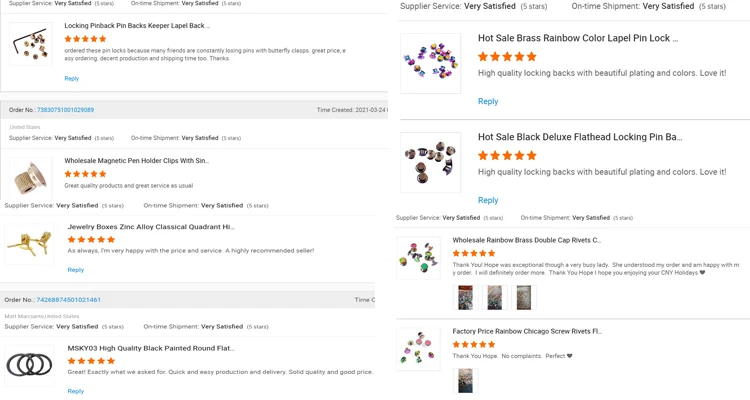
Task: Open the Wholesale Magnetic Pen Holder Clips title
Action: coord(136,161)
